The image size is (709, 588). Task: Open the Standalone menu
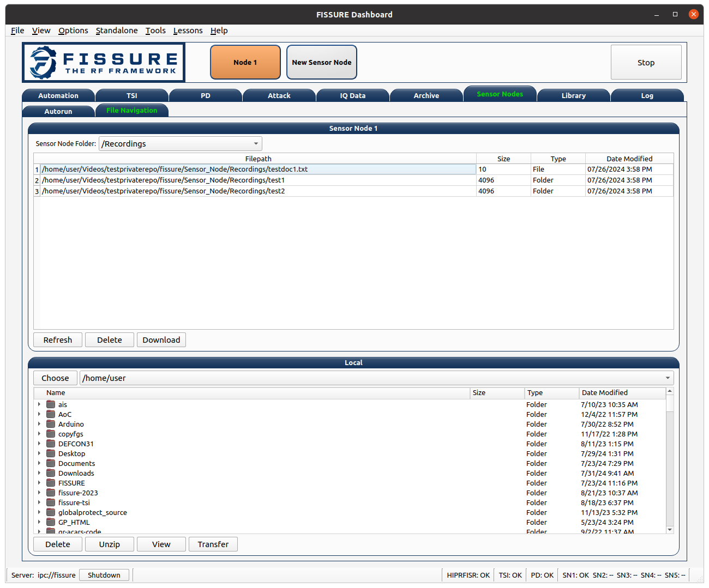click(117, 31)
